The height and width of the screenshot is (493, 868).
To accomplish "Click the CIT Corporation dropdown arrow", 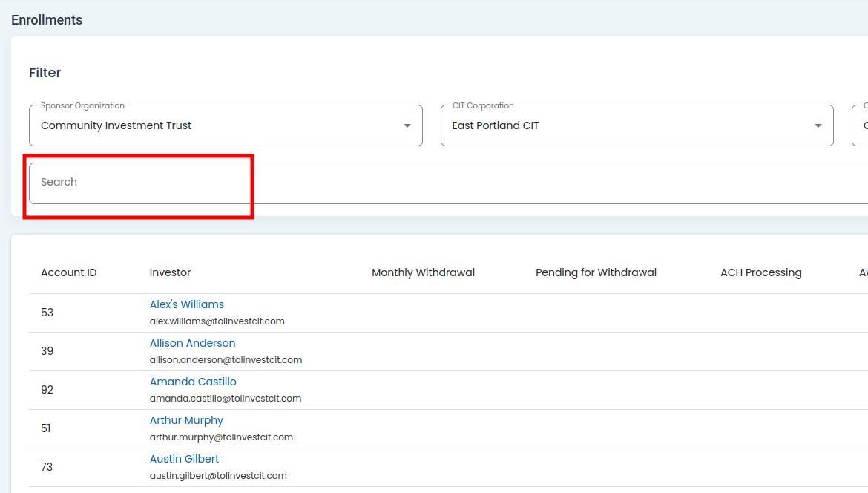I will (x=818, y=125).
